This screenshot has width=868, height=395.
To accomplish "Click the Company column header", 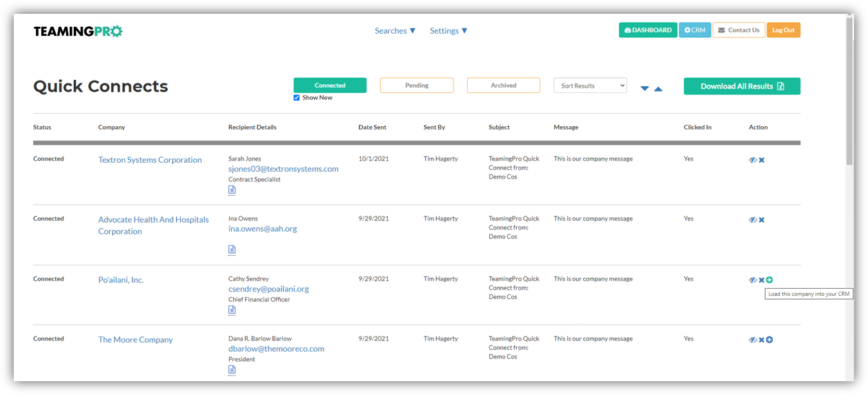I will pos(112,128).
